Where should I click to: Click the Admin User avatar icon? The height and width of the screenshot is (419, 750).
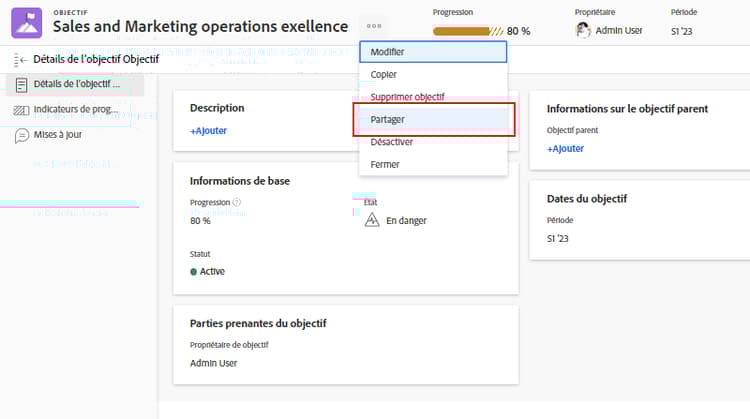tap(583, 31)
